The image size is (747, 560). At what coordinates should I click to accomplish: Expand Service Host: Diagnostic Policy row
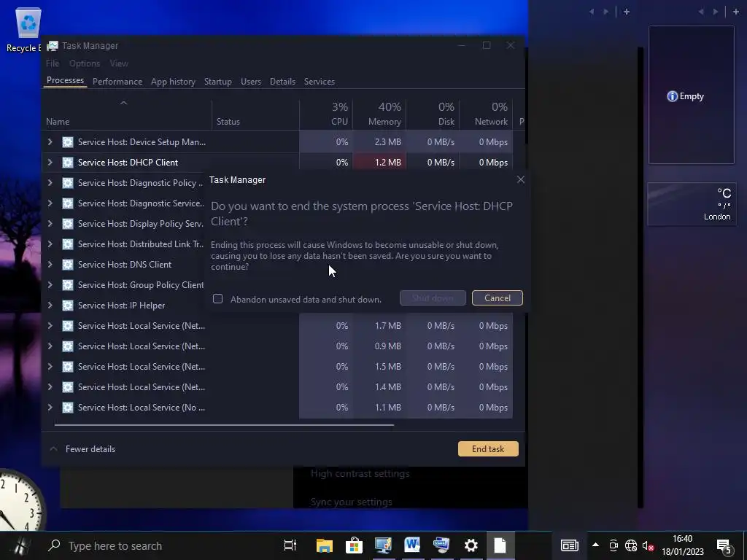tap(50, 183)
